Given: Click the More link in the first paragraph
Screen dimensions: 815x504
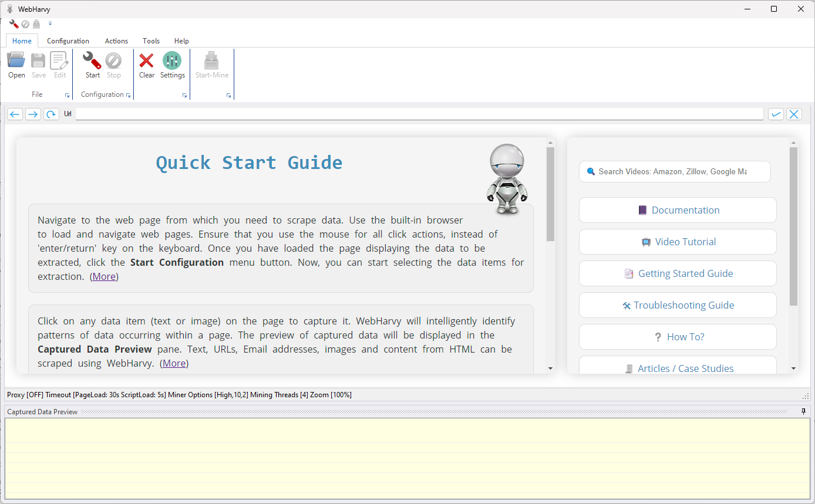Looking at the screenshot, I should pos(104,276).
